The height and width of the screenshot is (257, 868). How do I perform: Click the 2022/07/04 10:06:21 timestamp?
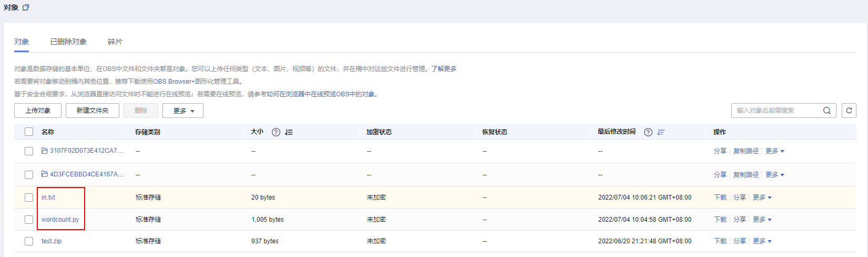[645, 197]
